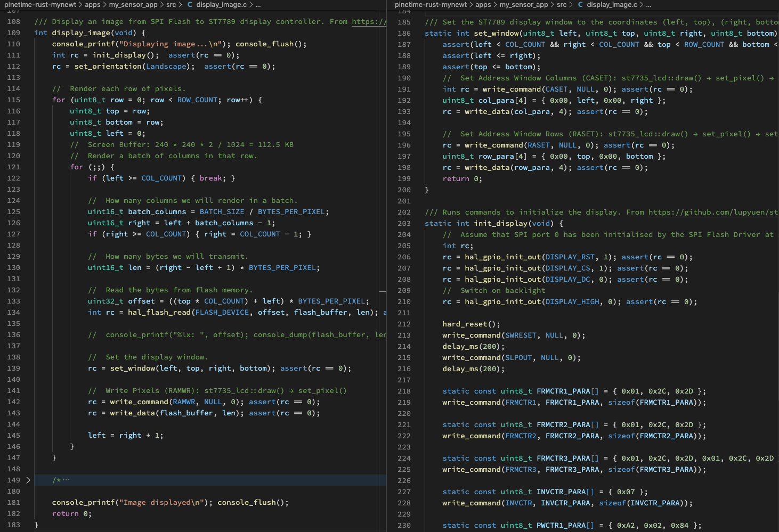Click line number 203 in right editor
The width and height of the screenshot is (779, 532).
tap(404, 224)
